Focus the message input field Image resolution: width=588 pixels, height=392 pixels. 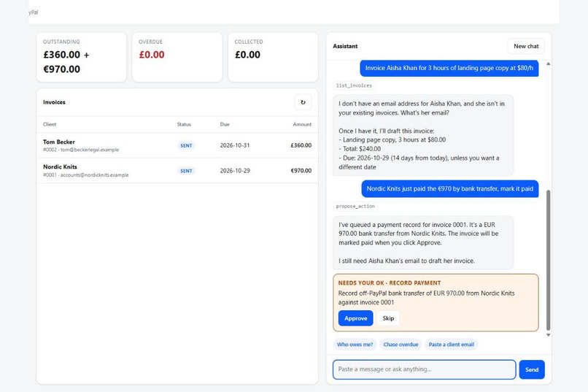coord(424,369)
